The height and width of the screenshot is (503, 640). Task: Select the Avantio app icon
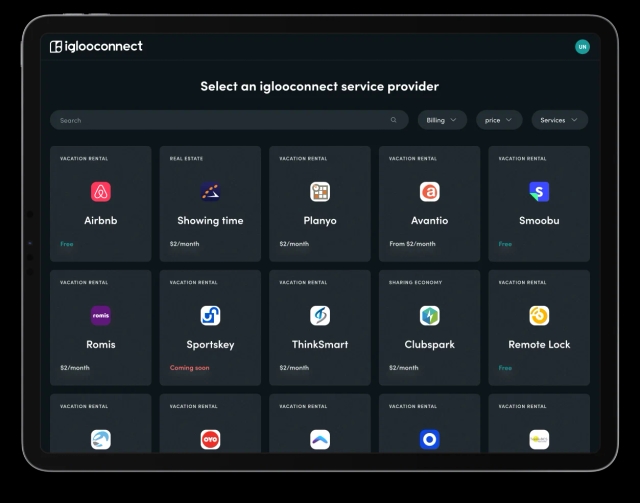[x=429, y=192]
